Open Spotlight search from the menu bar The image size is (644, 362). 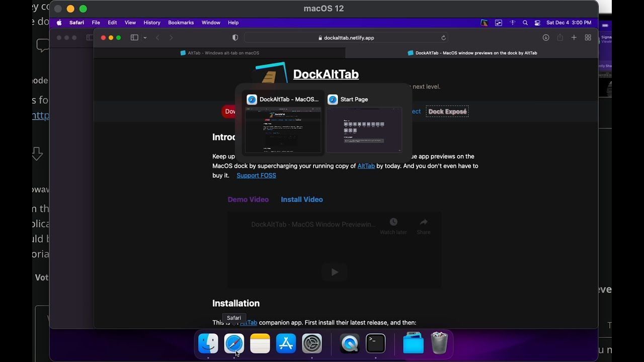pyautogui.click(x=525, y=23)
